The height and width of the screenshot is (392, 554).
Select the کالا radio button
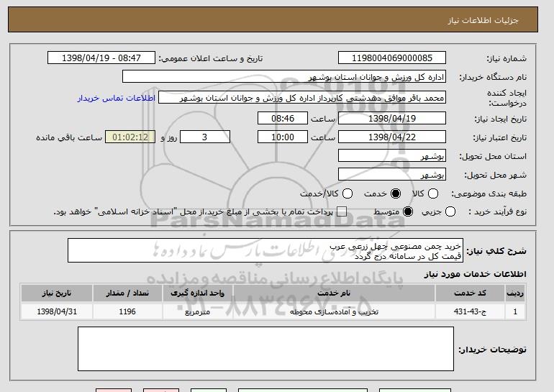(x=433, y=193)
